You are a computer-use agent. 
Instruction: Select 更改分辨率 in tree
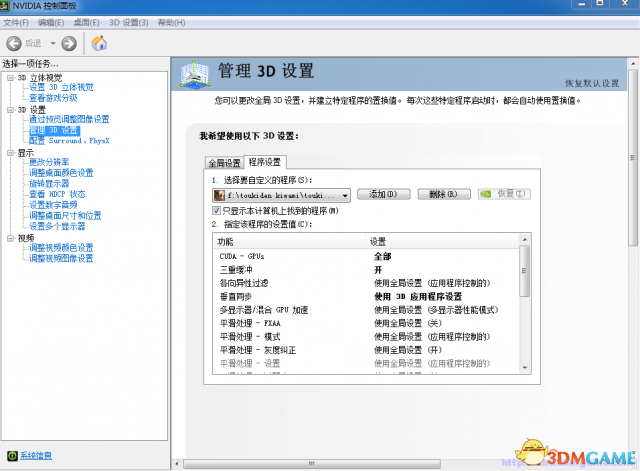pos(49,162)
